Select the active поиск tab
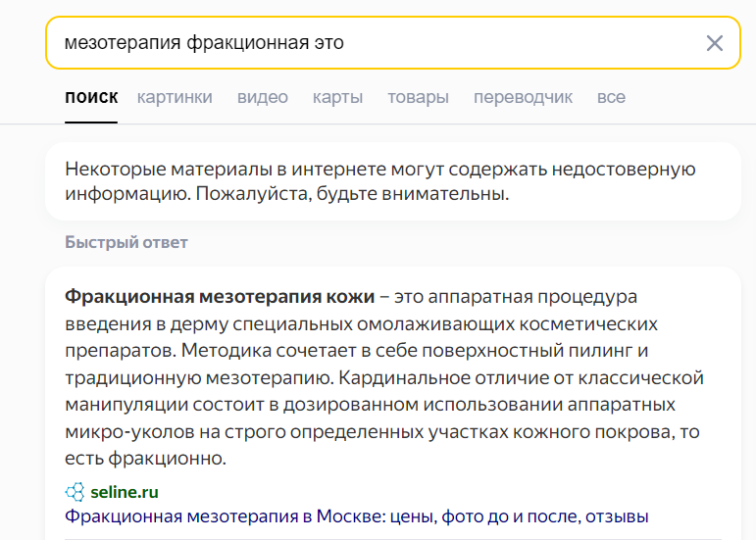 coord(91,97)
